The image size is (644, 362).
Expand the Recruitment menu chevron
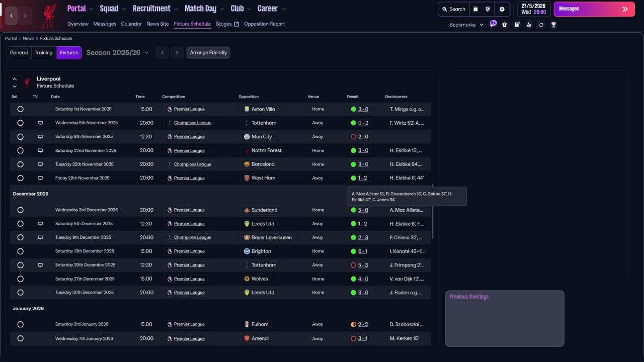pos(176,9)
